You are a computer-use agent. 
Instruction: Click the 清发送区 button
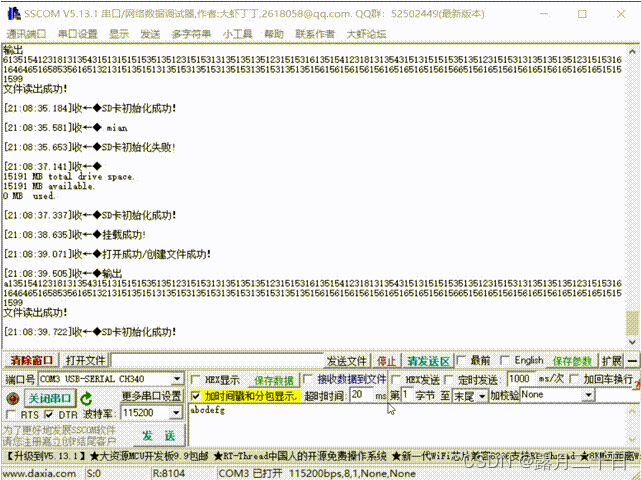point(428,361)
